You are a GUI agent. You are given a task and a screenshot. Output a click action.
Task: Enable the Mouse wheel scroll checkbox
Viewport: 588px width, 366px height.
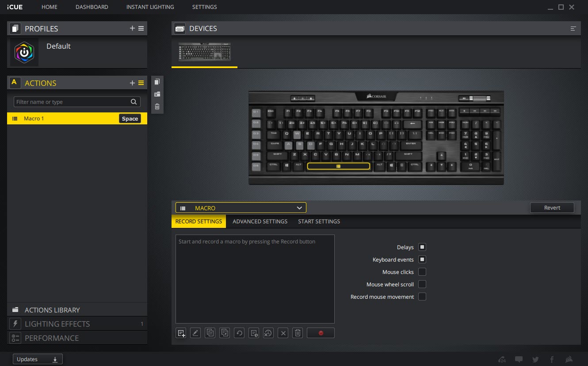pyautogui.click(x=422, y=284)
